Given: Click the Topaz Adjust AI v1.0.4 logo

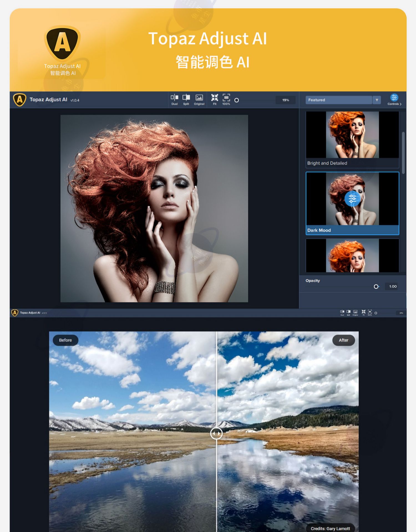Looking at the screenshot, I should coord(20,100).
